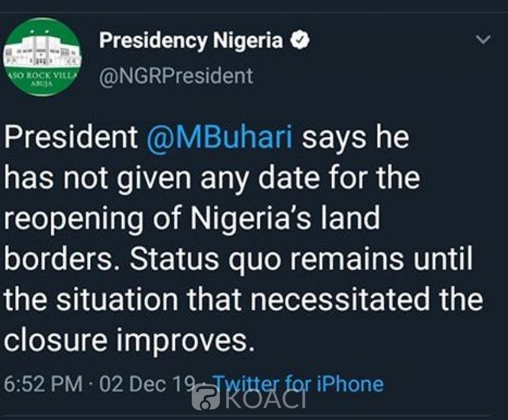Click "closure improves" on the last tweet line

click(127, 340)
